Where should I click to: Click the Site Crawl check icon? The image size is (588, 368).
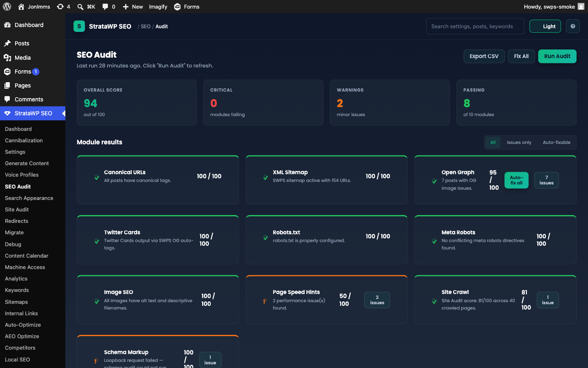434,301
